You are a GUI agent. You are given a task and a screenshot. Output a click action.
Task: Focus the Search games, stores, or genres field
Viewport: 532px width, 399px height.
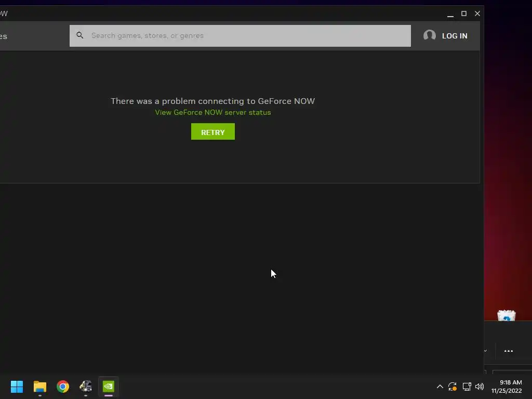[x=240, y=36]
